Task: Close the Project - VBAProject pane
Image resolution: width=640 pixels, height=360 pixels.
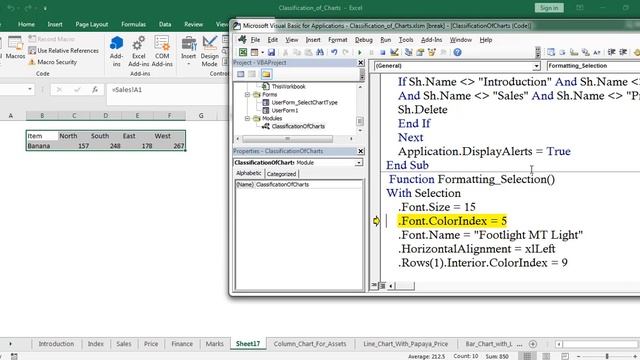Action: pyautogui.click(x=361, y=62)
